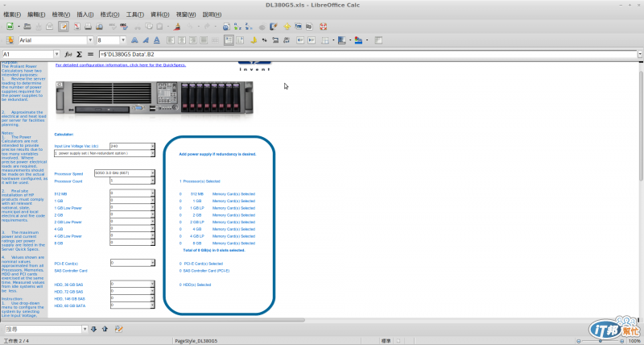Screen dimensions: 644x345
Task: Open the 編輯 (Edit) menu
Action: click(x=36, y=15)
